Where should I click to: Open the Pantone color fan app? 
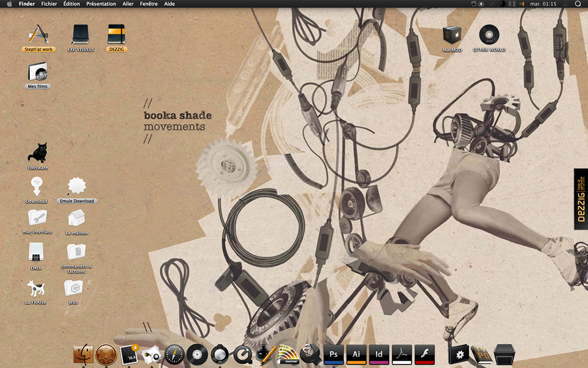(x=288, y=355)
